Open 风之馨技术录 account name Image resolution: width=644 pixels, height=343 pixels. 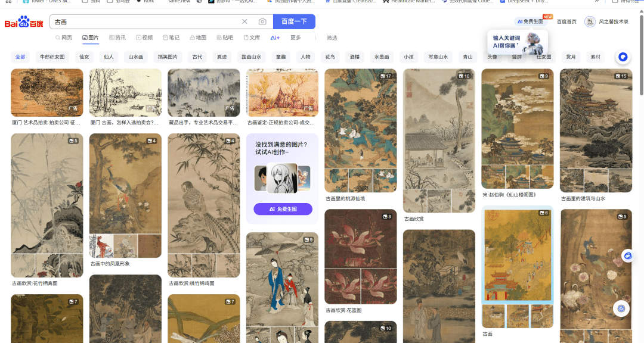pyautogui.click(x=614, y=22)
